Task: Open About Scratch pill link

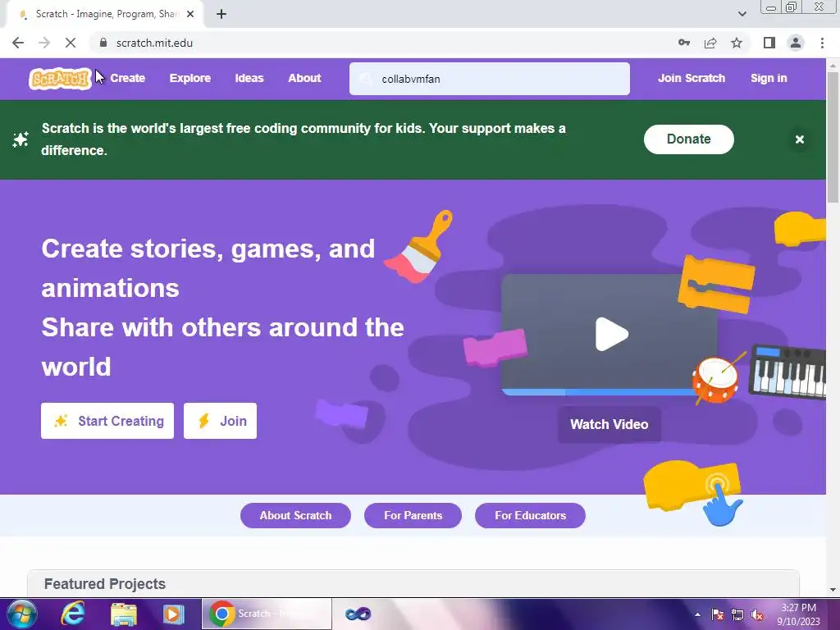Action: (x=295, y=515)
